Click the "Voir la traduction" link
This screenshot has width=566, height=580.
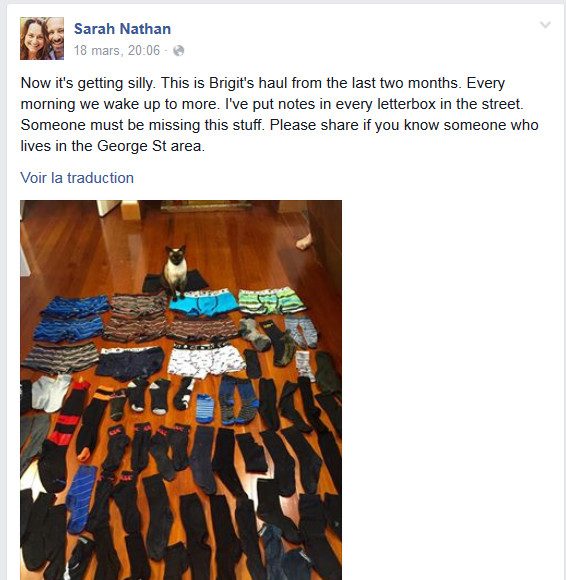77,178
